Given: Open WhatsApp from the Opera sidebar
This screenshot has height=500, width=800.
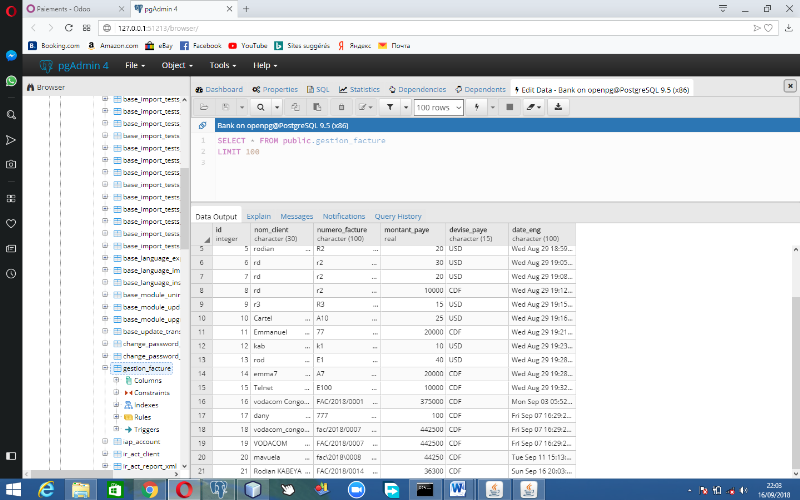Looking at the screenshot, I should coord(11,81).
